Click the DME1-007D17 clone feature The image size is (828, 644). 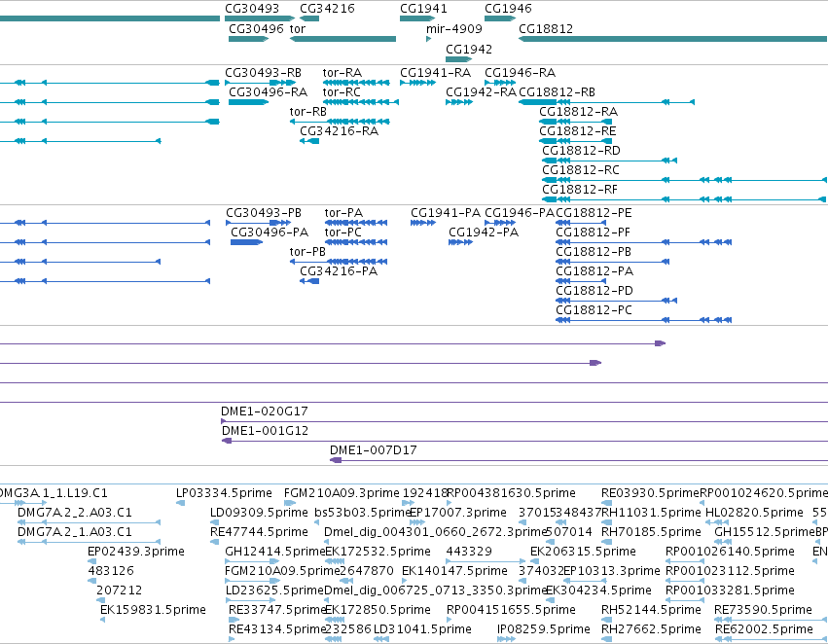(579, 460)
